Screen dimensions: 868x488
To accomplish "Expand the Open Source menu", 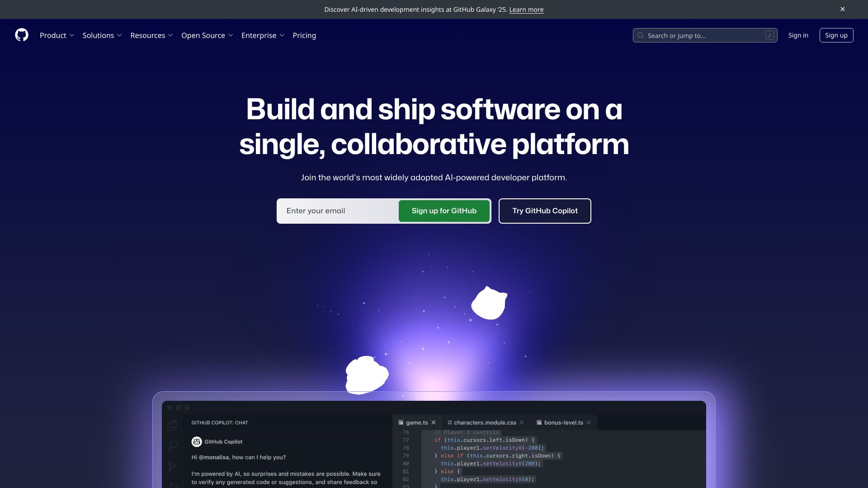I will 207,35.
